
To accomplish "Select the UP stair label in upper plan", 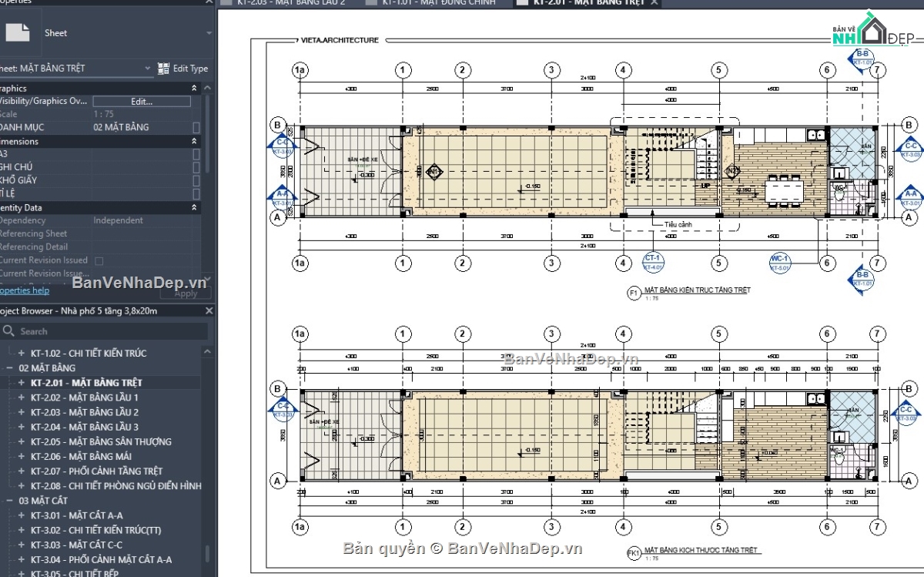I will pyautogui.click(x=705, y=186).
